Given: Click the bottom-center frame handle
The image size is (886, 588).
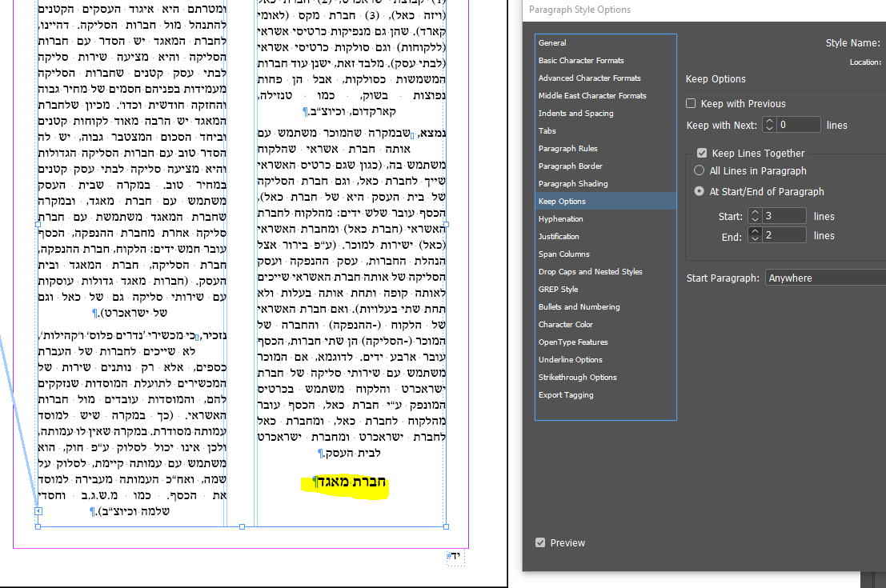Looking at the screenshot, I should click(243, 527).
